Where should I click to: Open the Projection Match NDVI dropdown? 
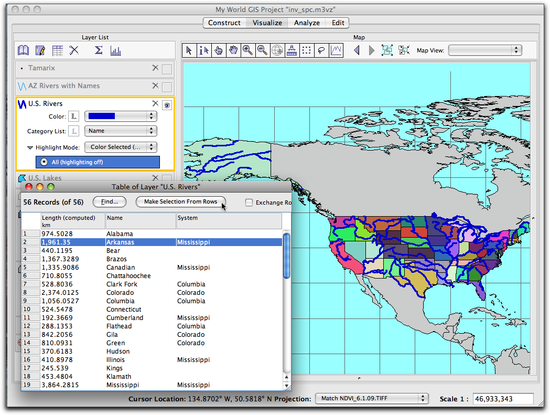tap(372, 399)
